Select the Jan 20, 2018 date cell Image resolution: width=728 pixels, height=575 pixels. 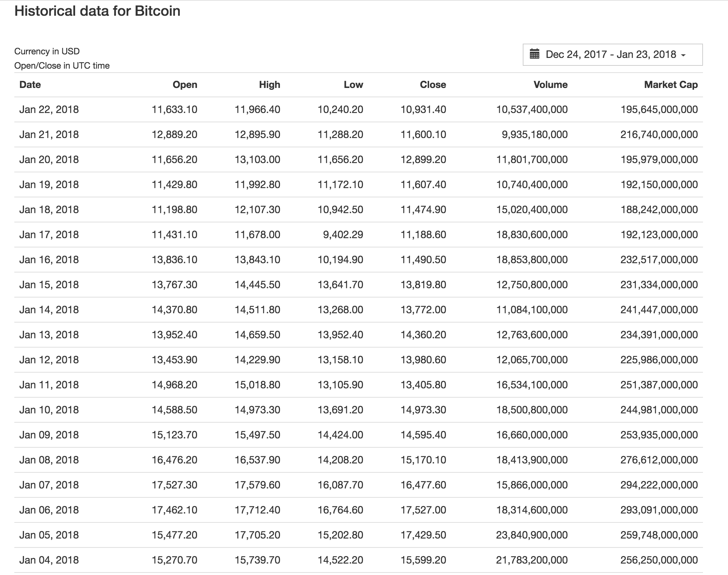49,159
